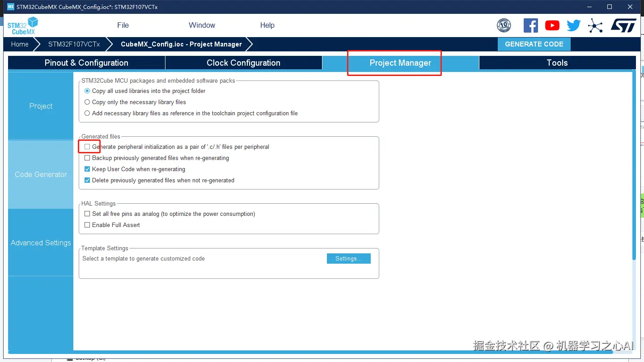Click CubeMX_Config.ioc - Project Manager breadcrumb
The width and height of the screenshot is (644, 362).
point(181,44)
